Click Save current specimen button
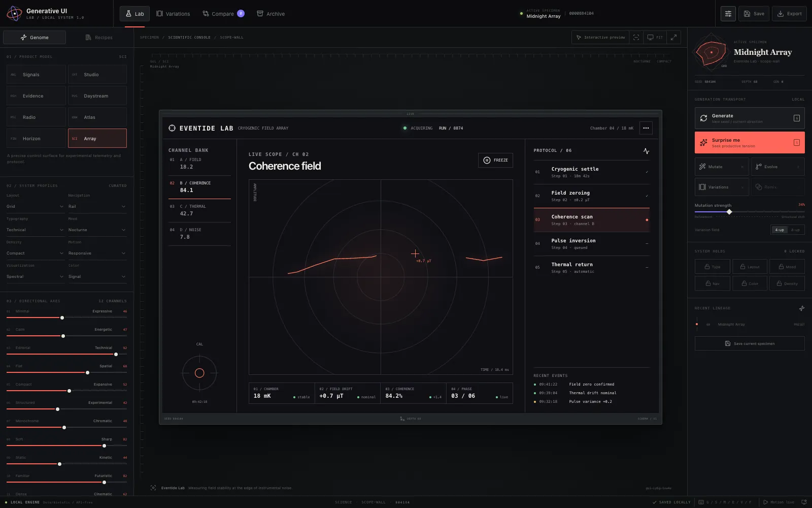 coord(750,343)
